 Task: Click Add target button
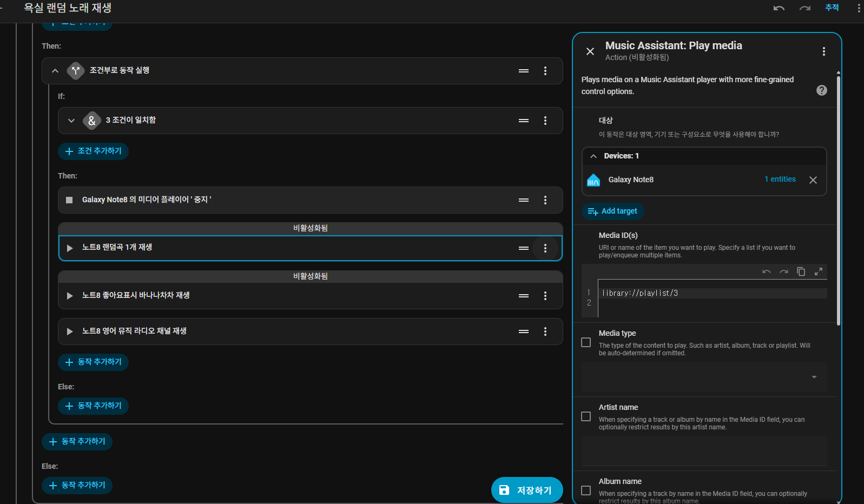[x=613, y=211]
